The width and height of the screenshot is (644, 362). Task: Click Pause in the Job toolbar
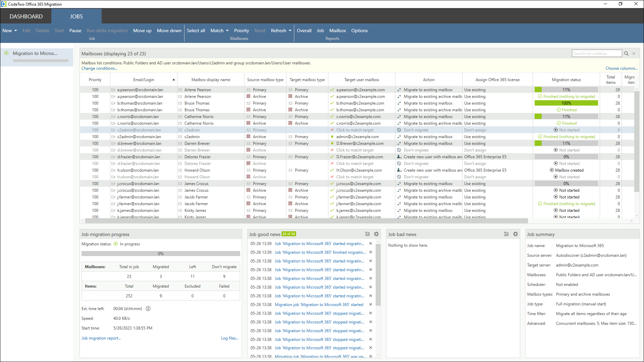coord(75,31)
